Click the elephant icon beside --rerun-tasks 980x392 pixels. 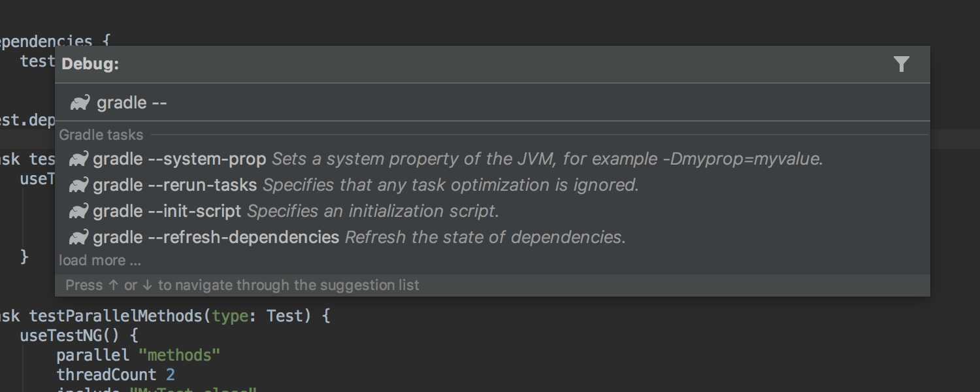[79, 185]
